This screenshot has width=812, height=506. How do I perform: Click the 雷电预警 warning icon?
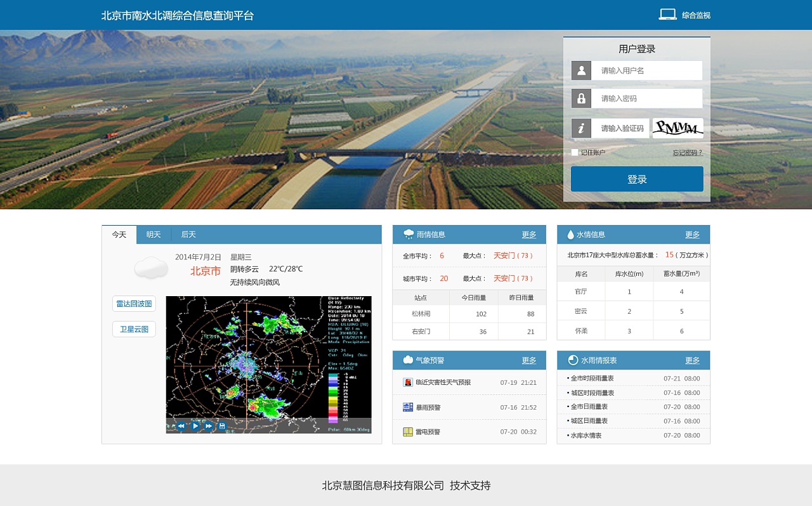click(x=408, y=432)
